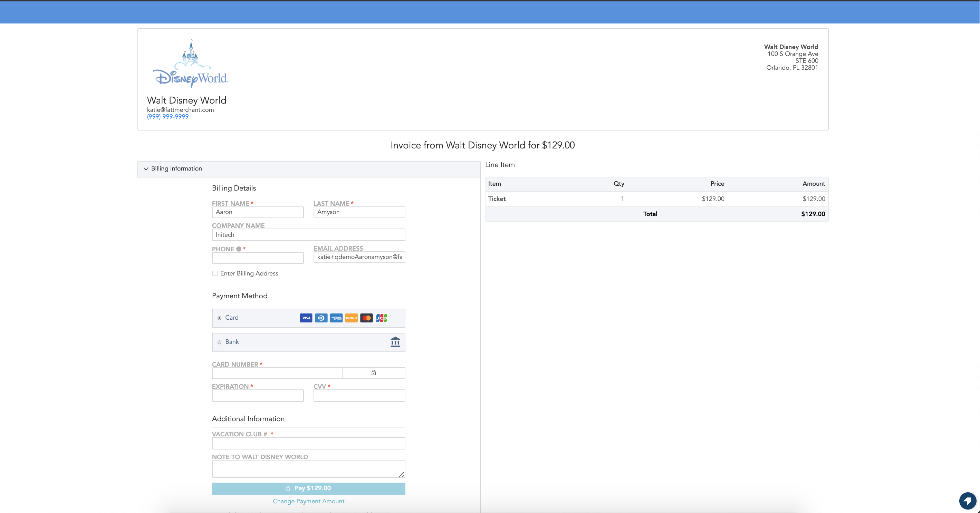
Task: Click the Discover card icon
Action: coord(352,318)
